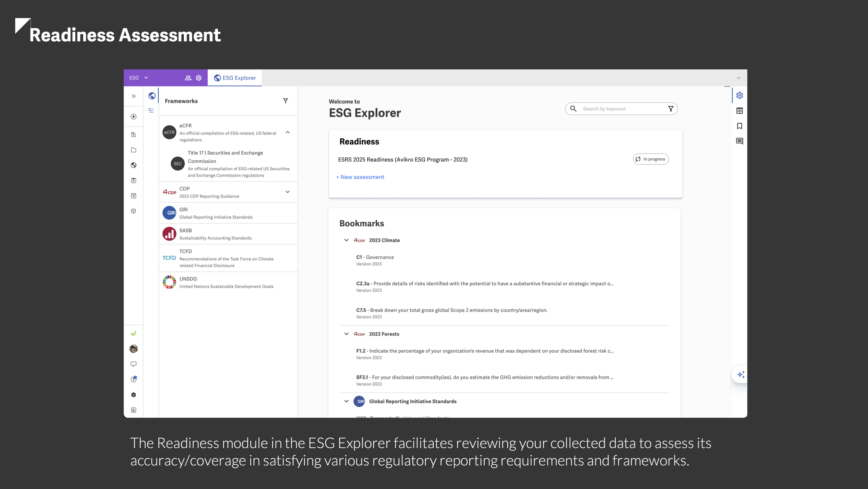Expand the left navigation with double-chevron icon

[134, 96]
